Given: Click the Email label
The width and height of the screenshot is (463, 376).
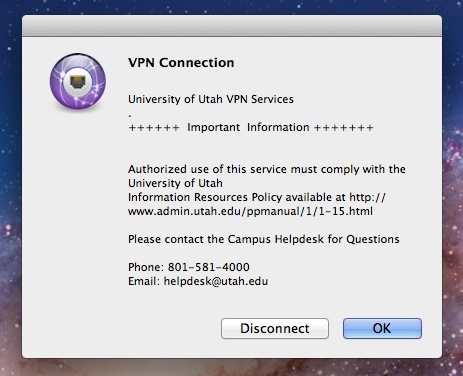Looking at the screenshot, I should point(144,281).
